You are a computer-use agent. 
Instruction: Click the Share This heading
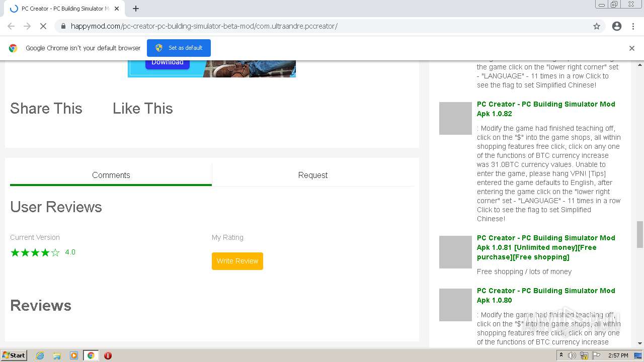[46, 109]
